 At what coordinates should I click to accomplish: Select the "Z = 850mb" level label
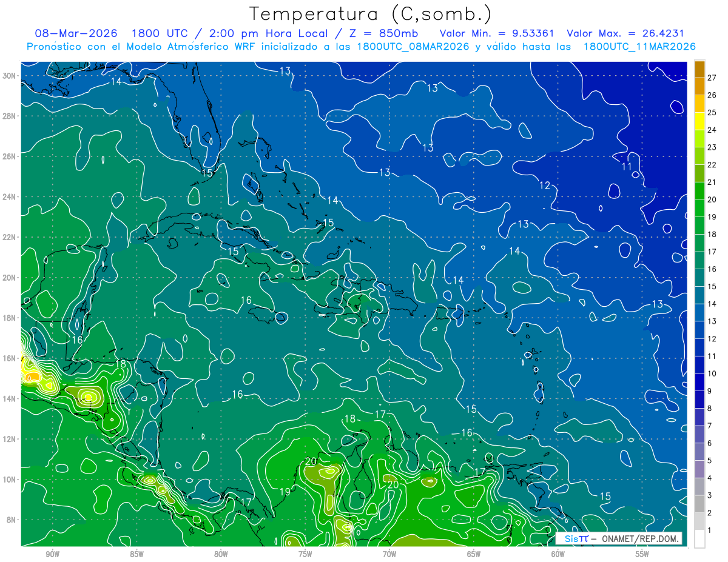pos(383,33)
